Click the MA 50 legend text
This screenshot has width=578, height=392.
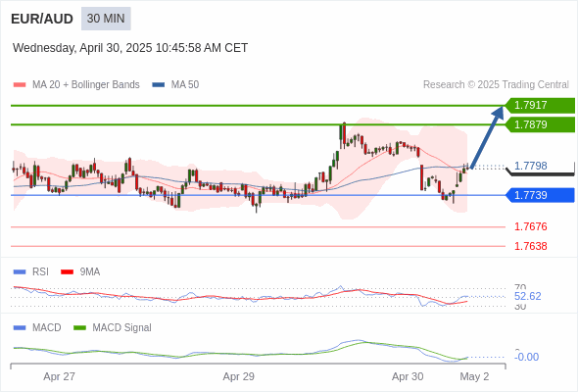tap(185, 85)
